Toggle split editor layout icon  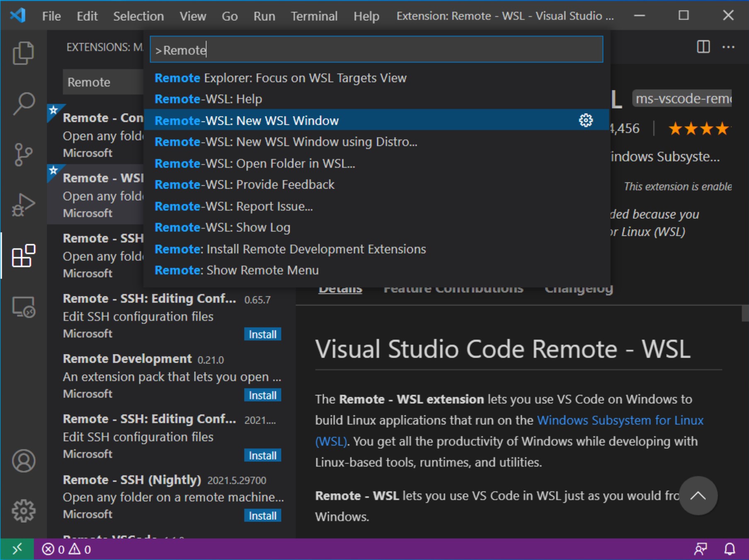pyautogui.click(x=703, y=47)
